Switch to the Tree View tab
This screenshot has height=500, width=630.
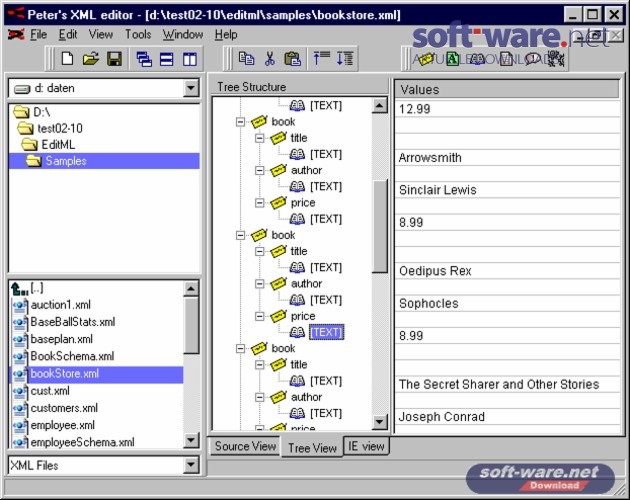click(x=312, y=447)
